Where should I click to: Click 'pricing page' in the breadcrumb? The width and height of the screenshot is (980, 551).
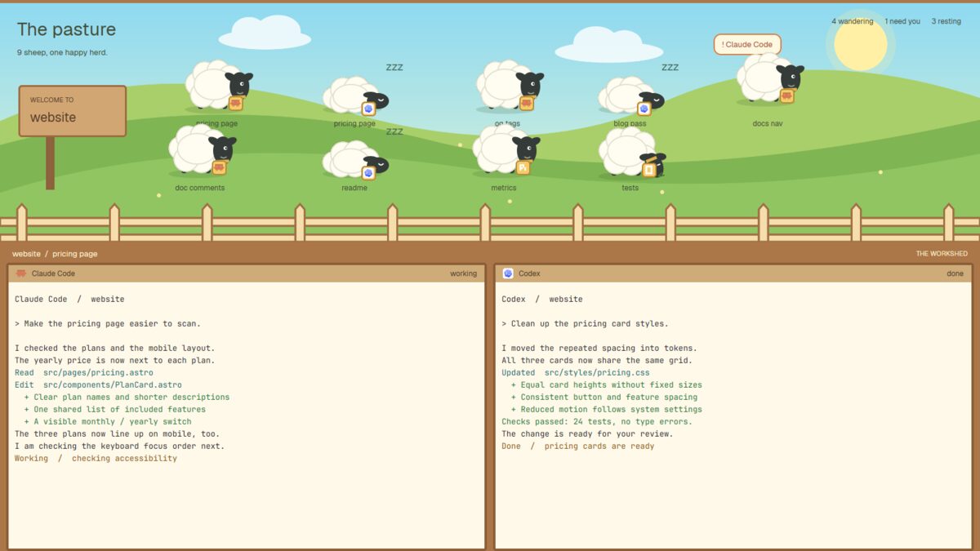[75, 254]
